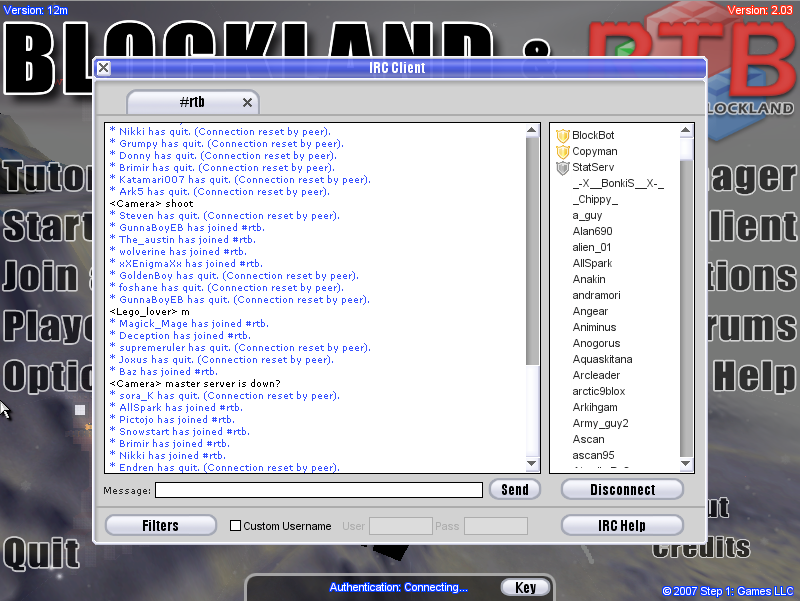This screenshot has width=800, height=601.
Task: Click 'Deception has joined #rtb' line
Action: pos(180,336)
